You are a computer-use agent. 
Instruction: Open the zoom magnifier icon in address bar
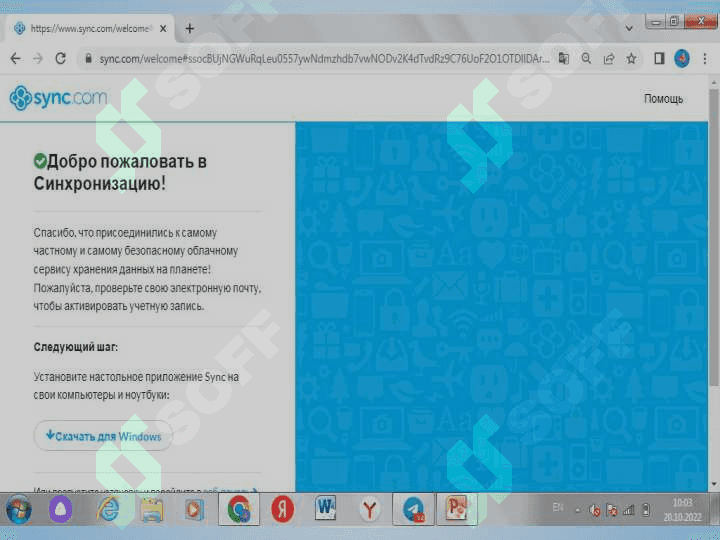pos(586,58)
